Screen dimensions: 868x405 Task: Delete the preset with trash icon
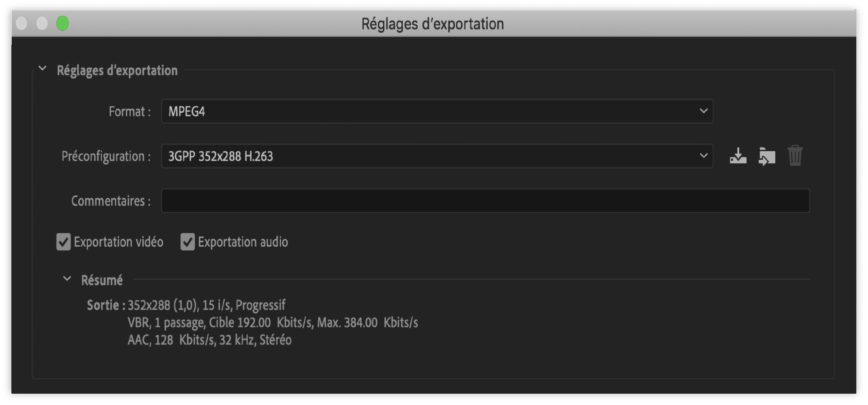coord(795,156)
